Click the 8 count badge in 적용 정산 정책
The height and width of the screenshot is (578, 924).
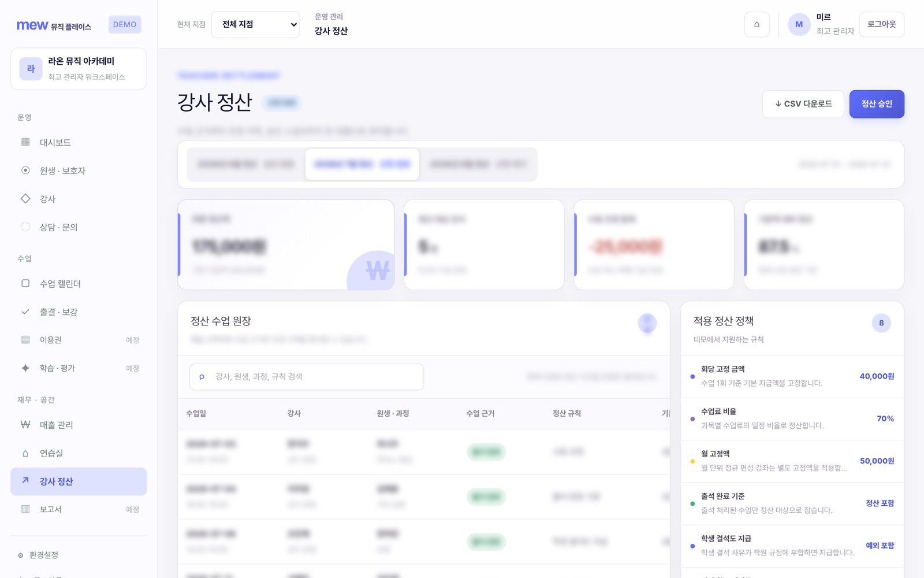pos(881,323)
